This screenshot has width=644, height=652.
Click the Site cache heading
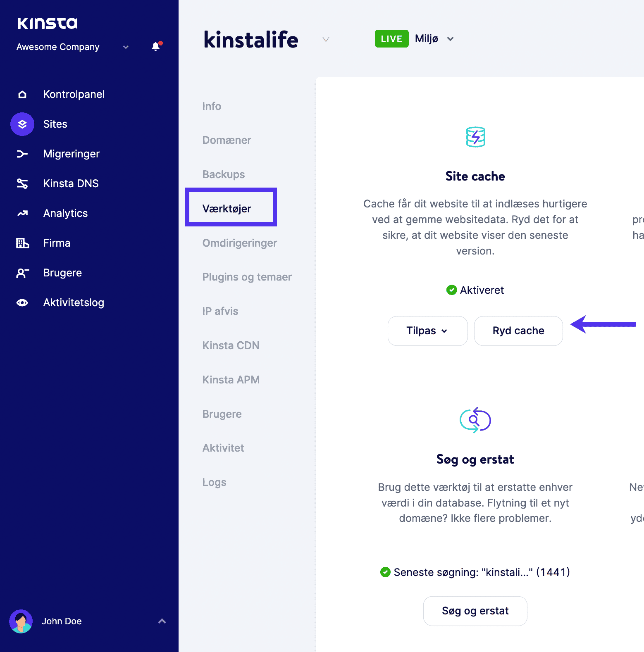point(475,176)
